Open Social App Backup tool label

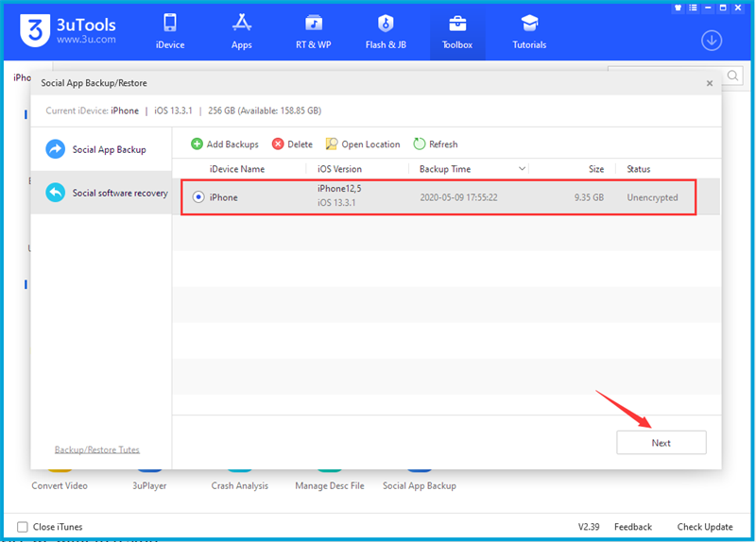coord(420,485)
